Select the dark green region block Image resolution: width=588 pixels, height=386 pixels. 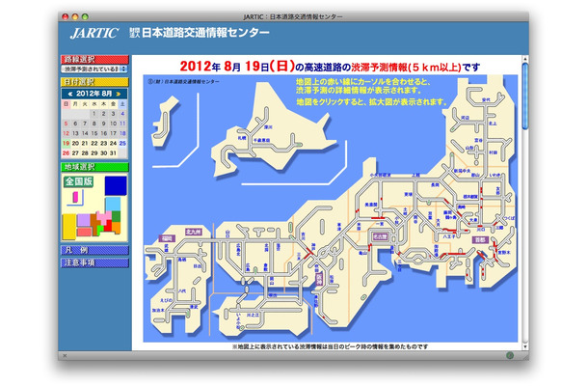117,216
